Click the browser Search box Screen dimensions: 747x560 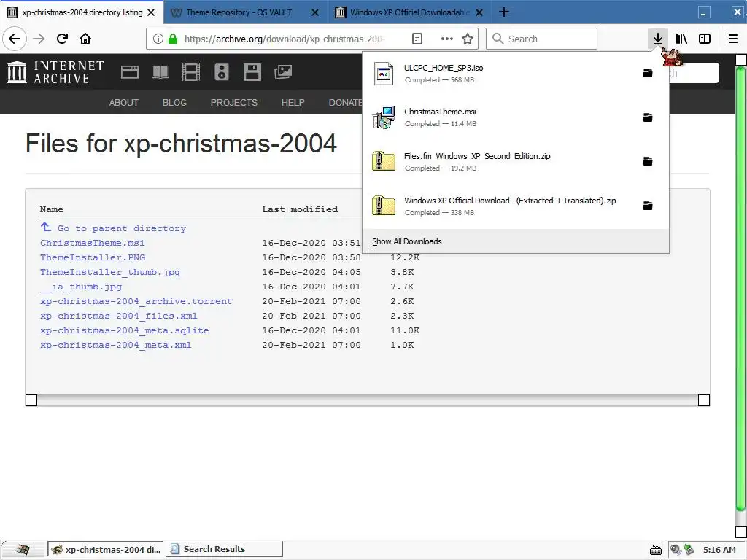pyautogui.click(x=542, y=39)
